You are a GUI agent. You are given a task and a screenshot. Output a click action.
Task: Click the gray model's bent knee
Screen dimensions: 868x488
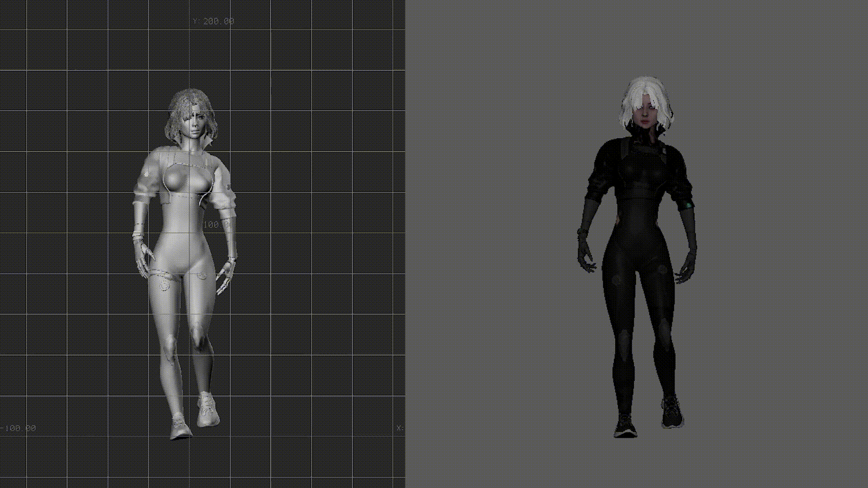pyautogui.click(x=198, y=337)
